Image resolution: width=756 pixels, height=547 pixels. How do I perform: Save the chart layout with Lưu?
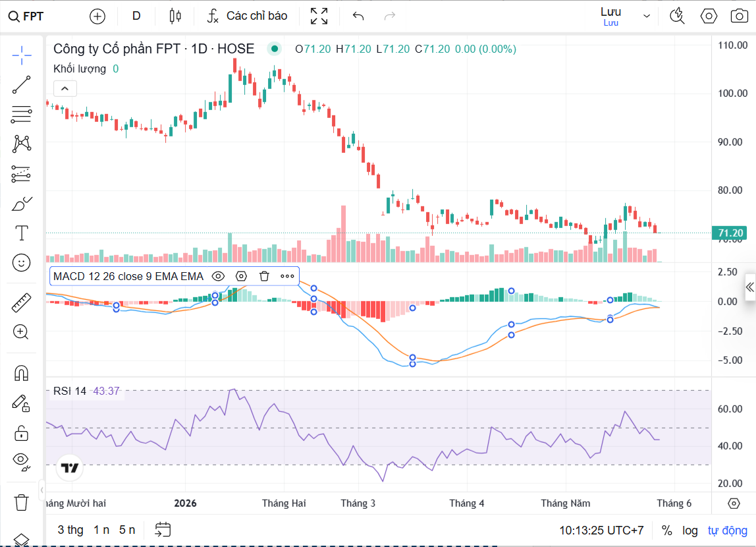click(611, 16)
